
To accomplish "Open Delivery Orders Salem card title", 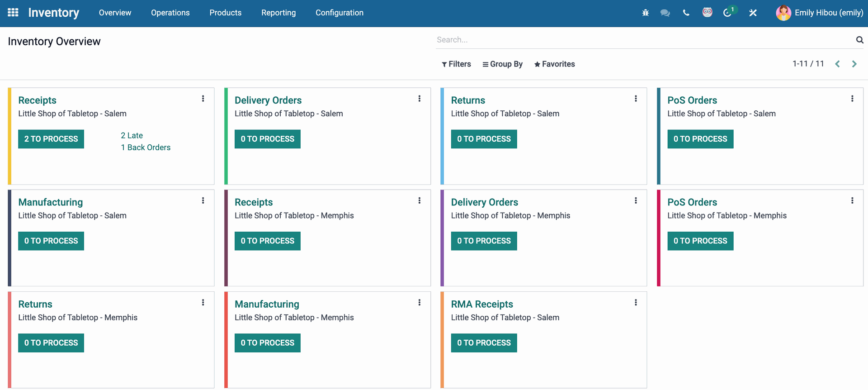I will (268, 100).
